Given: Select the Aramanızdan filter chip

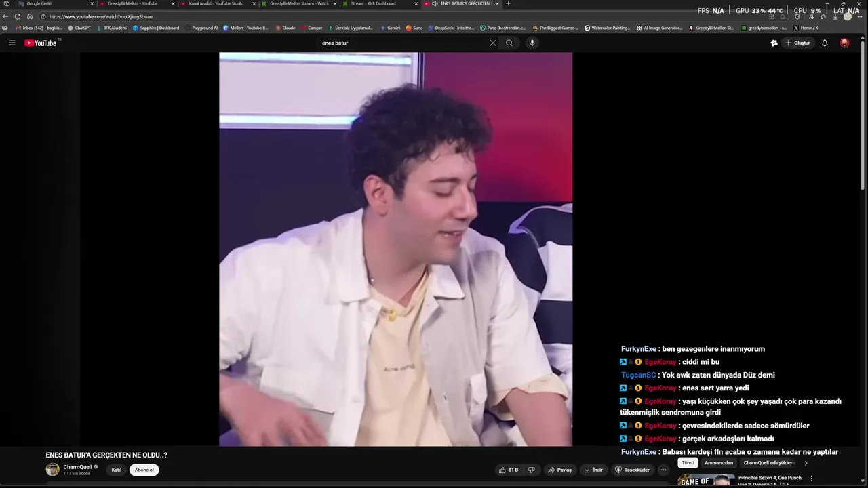Looking at the screenshot, I should coord(719,463).
